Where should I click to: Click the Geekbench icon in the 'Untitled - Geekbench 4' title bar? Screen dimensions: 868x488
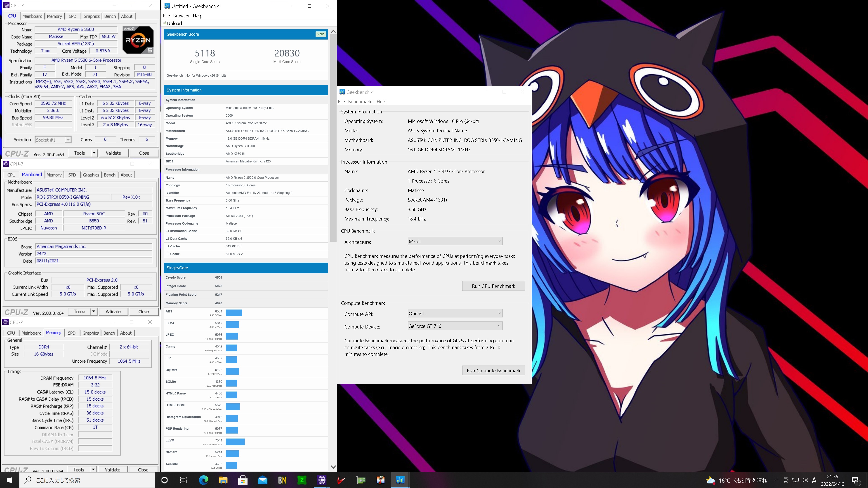167,6
